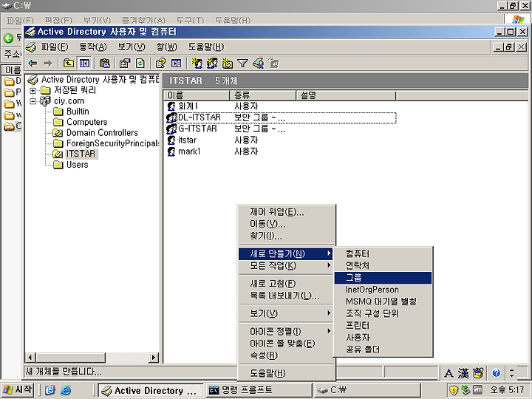This screenshot has width=532, height=399.
Task: Click the Find objects toolbar icon
Action: point(258,64)
